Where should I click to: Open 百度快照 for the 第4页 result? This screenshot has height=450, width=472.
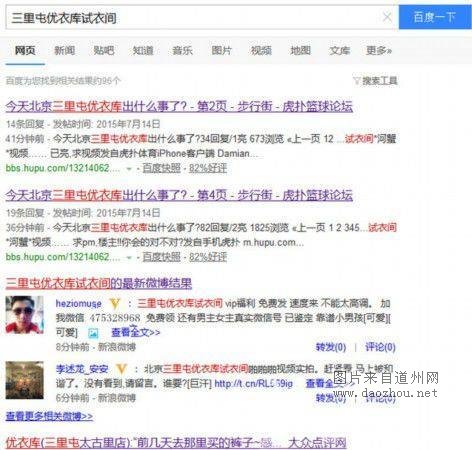pos(161,257)
